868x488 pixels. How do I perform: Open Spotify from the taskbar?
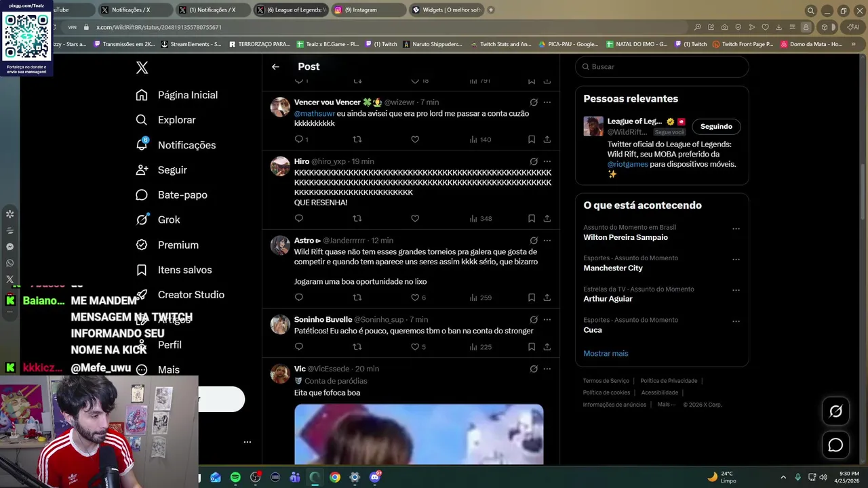point(235,477)
